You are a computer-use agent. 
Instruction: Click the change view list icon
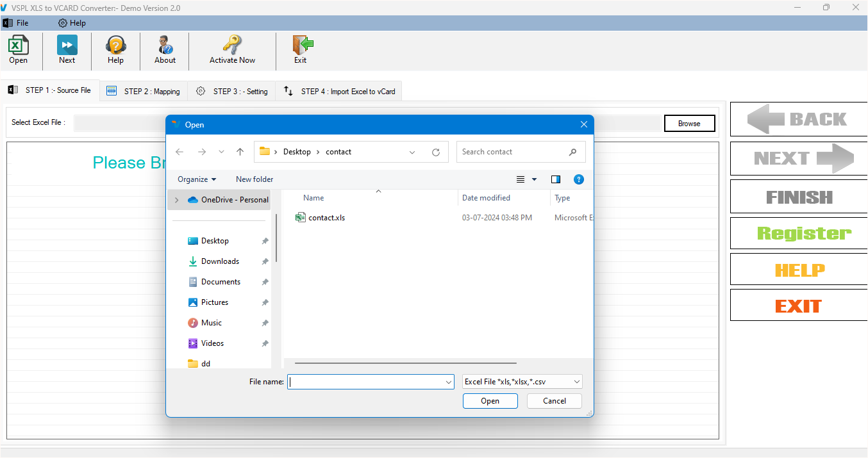click(521, 179)
